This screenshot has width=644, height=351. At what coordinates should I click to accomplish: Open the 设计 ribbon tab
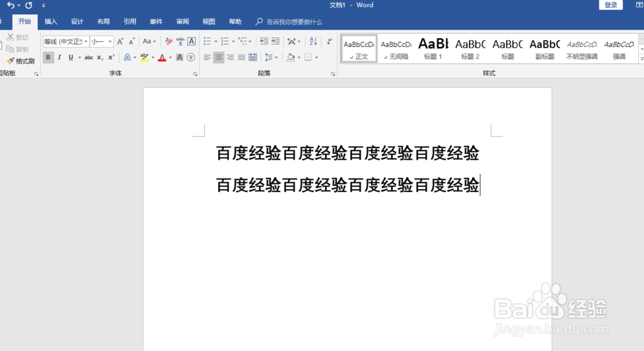click(x=77, y=22)
